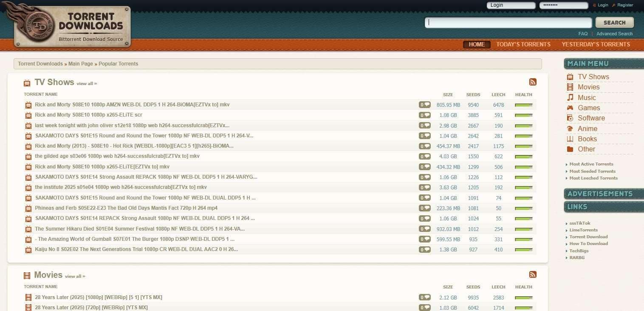View all TV Shows torrents

coord(87,83)
